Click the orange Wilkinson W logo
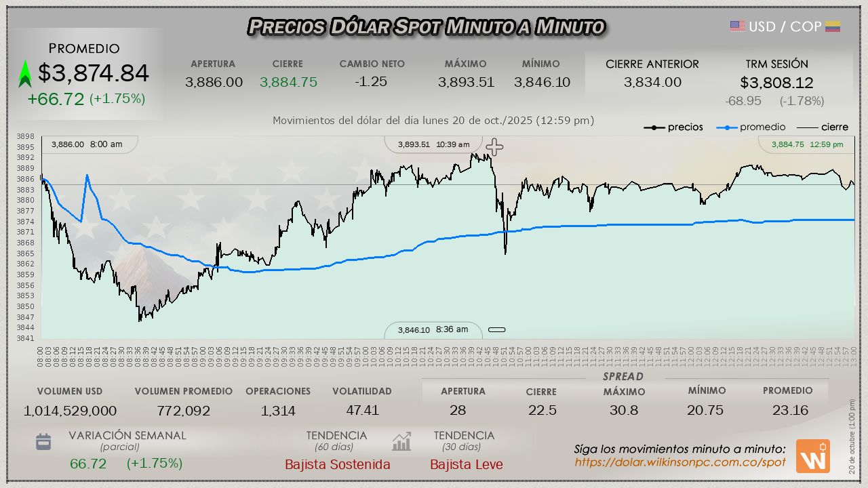Screen dimensions: 868x488 tap(812, 456)
